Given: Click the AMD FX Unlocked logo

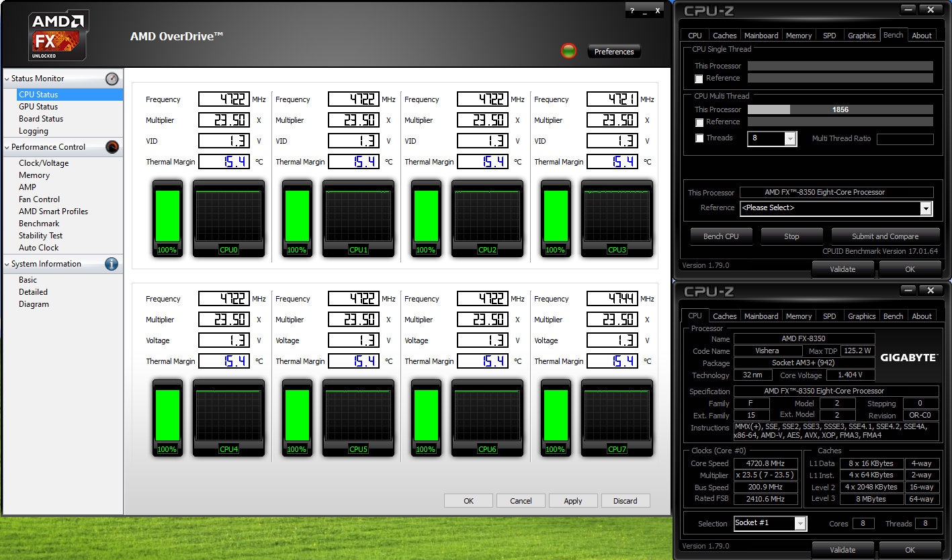Looking at the screenshot, I should coord(59,36).
